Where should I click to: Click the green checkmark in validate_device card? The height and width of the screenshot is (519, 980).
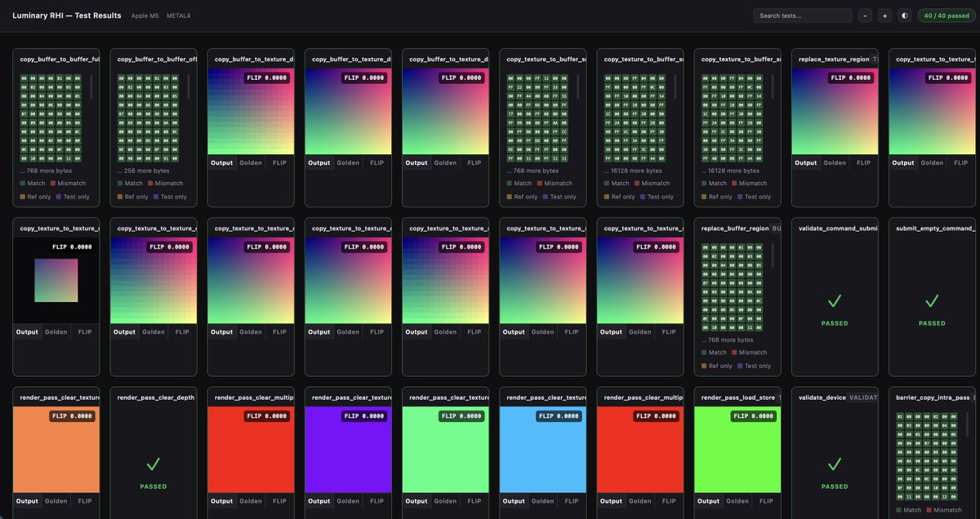(x=835, y=464)
